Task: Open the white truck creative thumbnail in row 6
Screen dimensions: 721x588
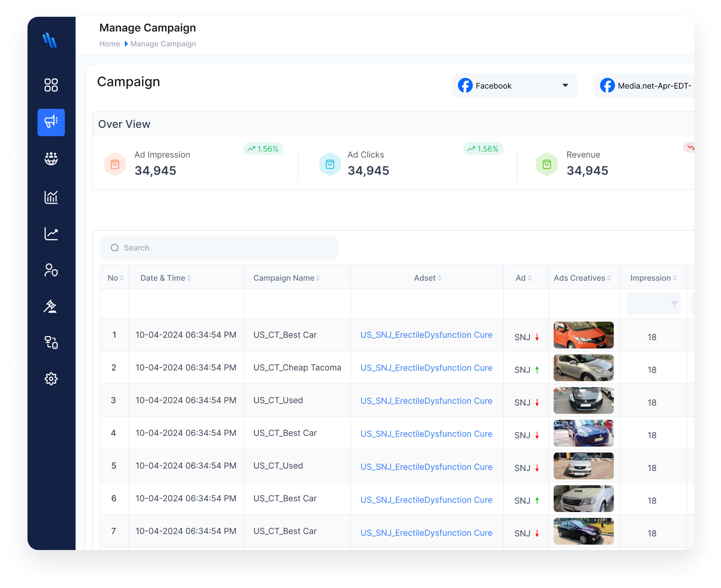Action: [x=583, y=499]
